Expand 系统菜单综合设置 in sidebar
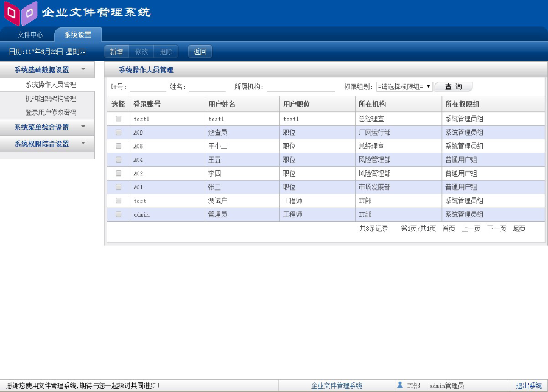The height and width of the screenshot is (392, 548). [43, 127]
